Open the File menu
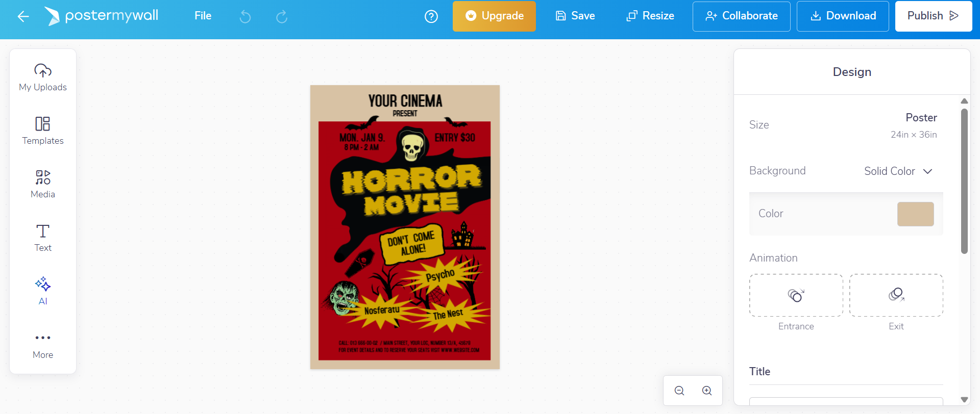Screen dimensions: 980x414 tap(203, 16)
